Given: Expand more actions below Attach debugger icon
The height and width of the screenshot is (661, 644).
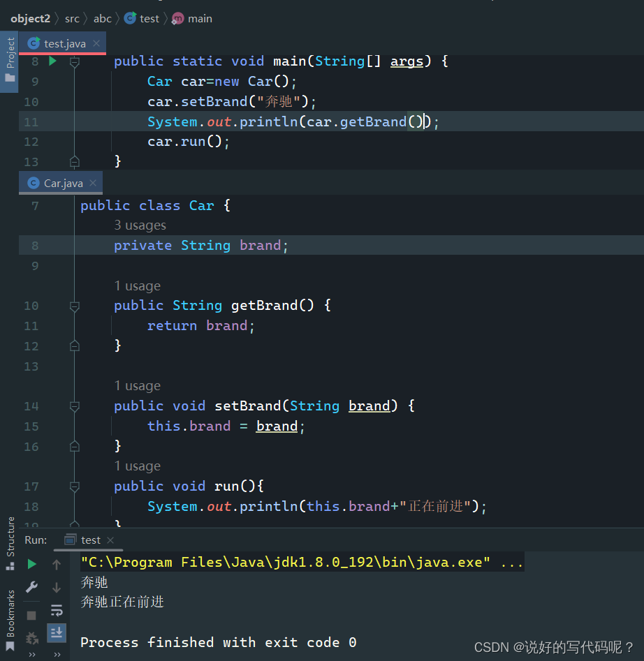Looking at the screenshot, I should coord(32,655).
